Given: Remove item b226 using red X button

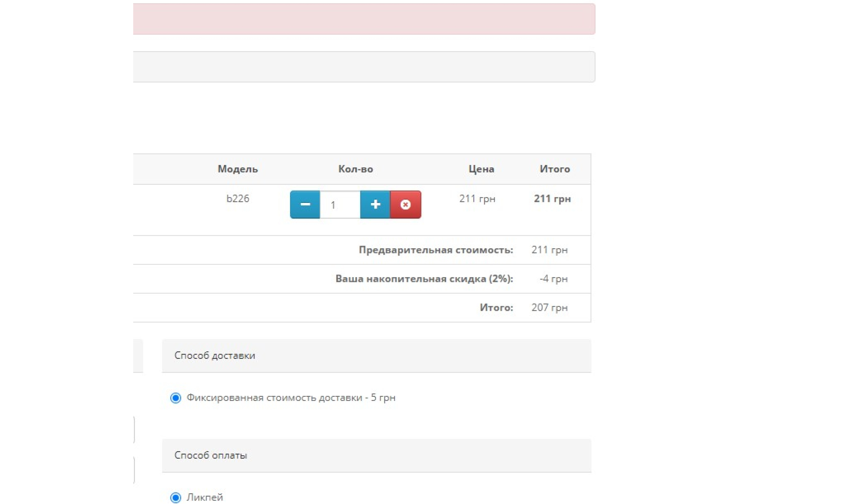Looking at the screenshot, I should click(405, 204).
